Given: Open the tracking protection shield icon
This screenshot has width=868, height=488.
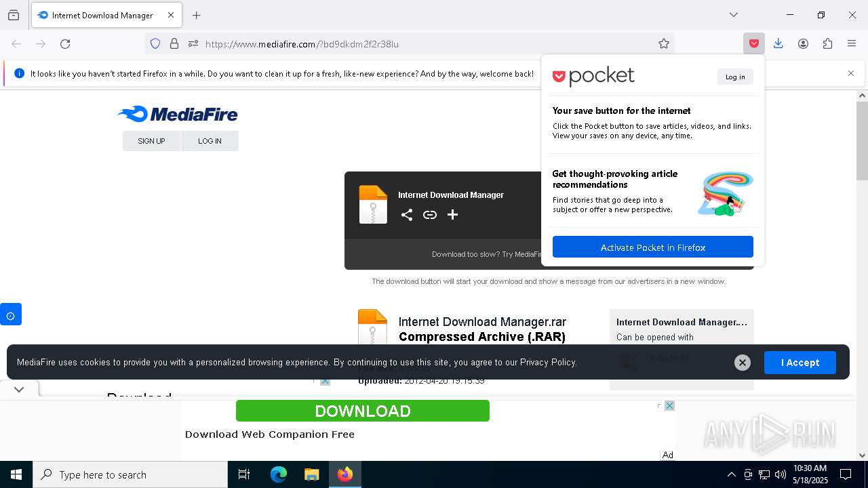Looking at the screenshot, I should (155, 43).
